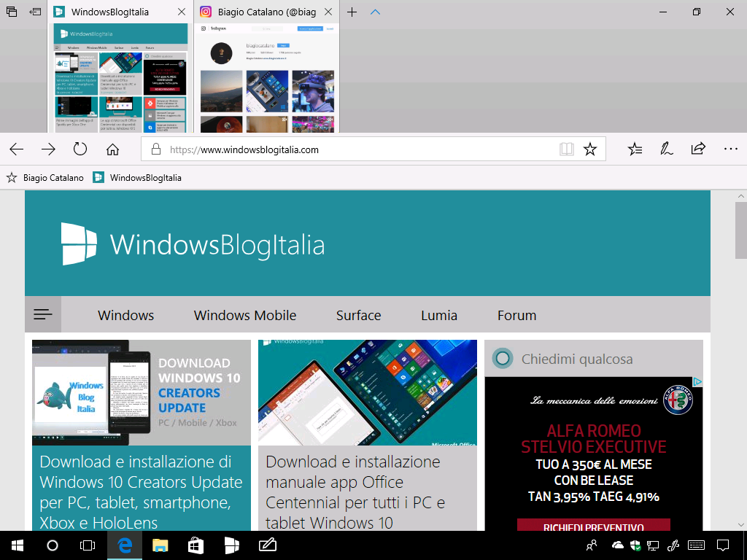Share this web page
The width and height of the screenshot is (747, 560).
click(x=698, y=149)
